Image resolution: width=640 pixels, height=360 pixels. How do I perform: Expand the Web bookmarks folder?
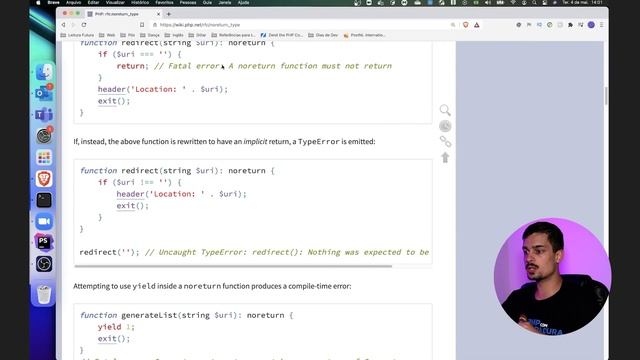(107, 35)
